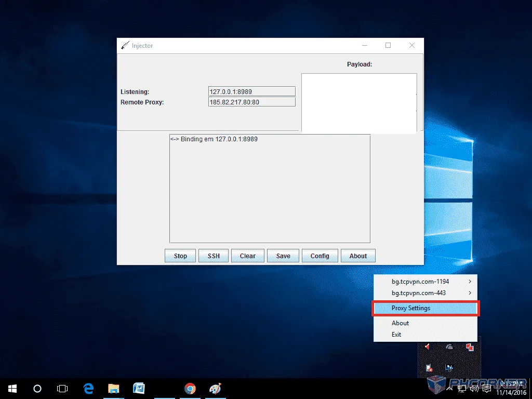Open File Explorer from the taskbar

(114, 389)
